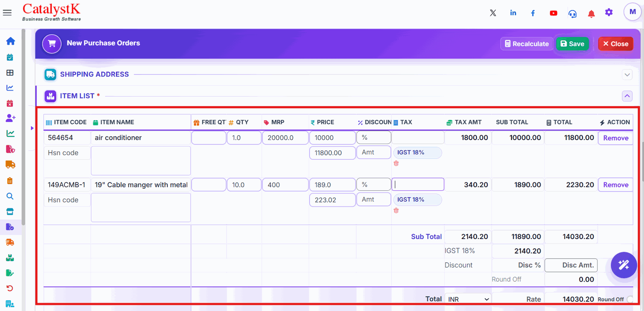Viewport: 644px width, 311px height.
Task: Click Hsn code field under 564654
Action: (x=67, y=153)
